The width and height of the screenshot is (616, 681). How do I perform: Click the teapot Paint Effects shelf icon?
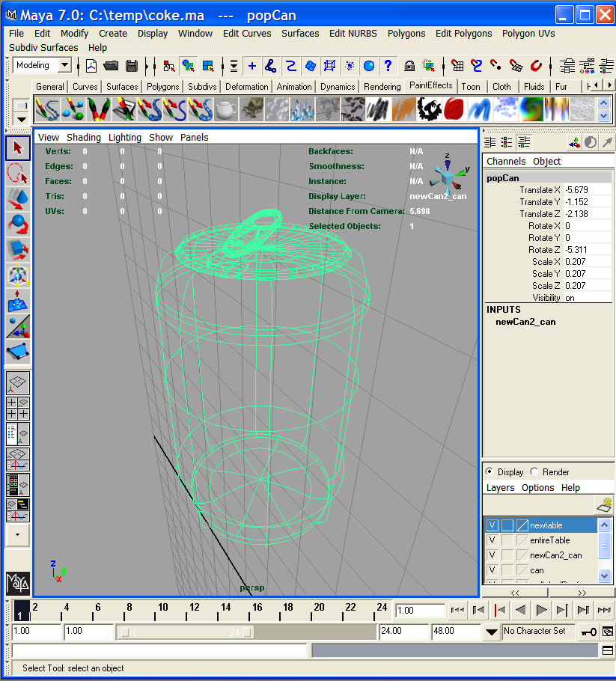pos(226,109)
